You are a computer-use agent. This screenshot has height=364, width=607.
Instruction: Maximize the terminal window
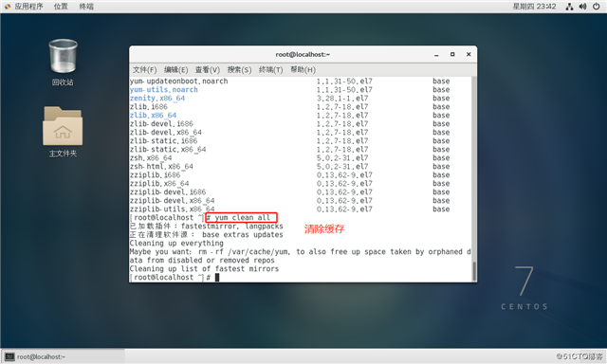(x=452, y=55)
